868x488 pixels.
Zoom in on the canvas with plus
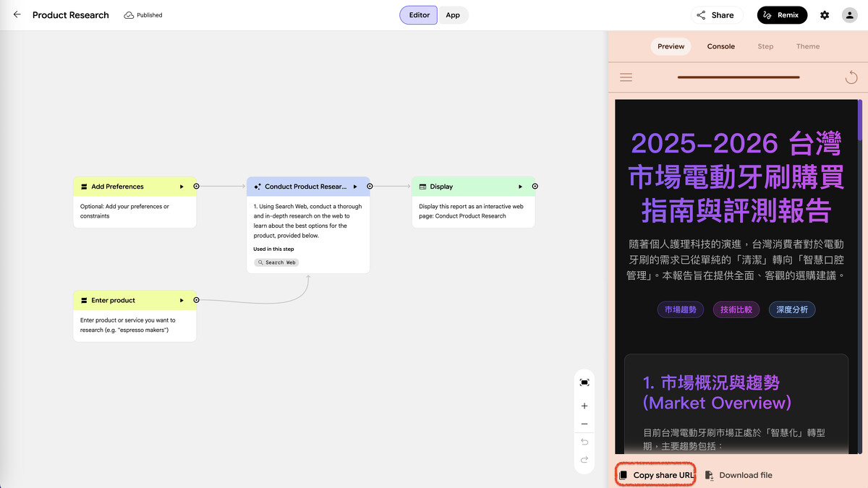pyautogui.click(x=584, y=406)
